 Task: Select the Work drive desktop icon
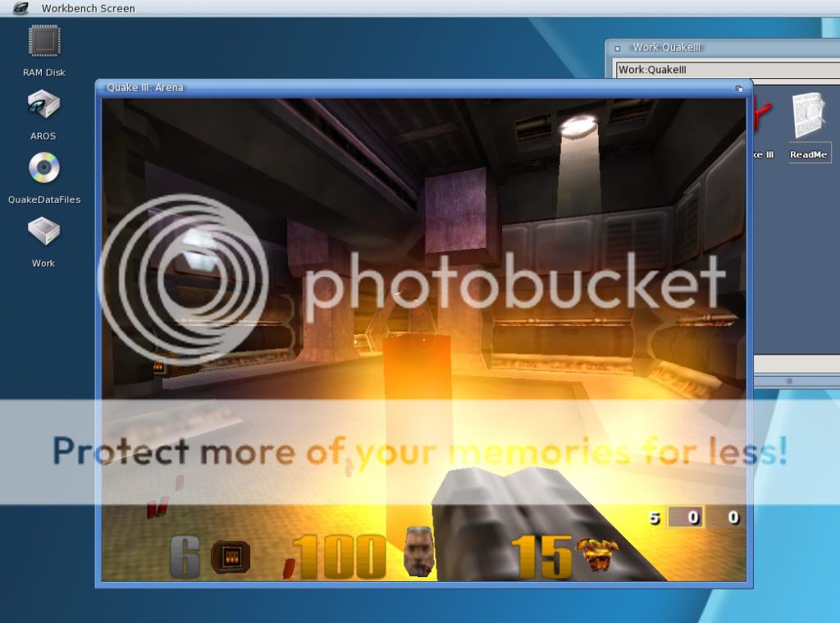43,232
